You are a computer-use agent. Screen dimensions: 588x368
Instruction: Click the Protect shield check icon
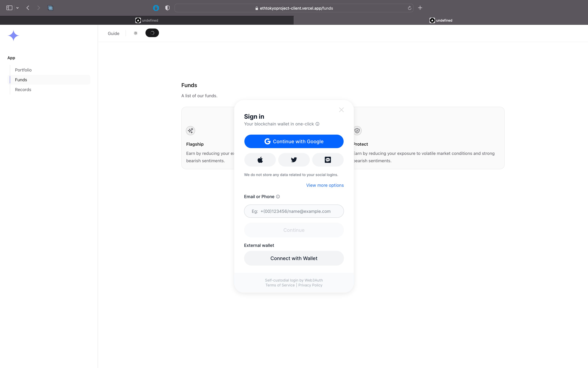click(357, 131)
